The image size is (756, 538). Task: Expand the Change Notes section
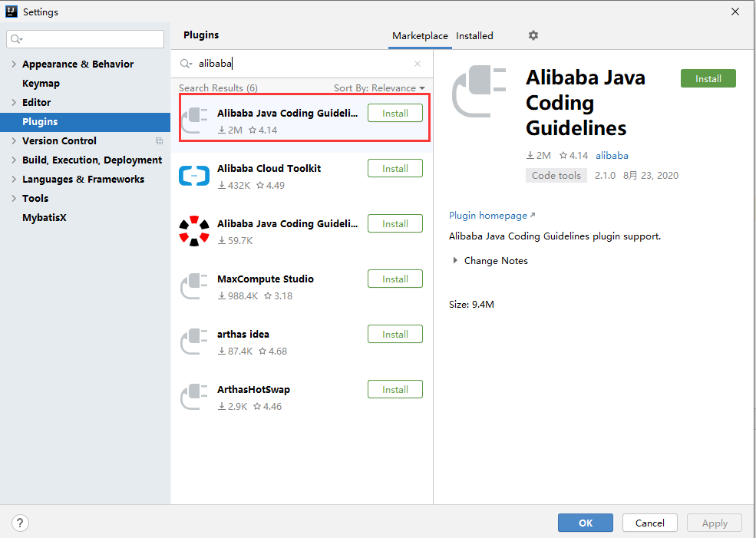click(x=454, y=260)
